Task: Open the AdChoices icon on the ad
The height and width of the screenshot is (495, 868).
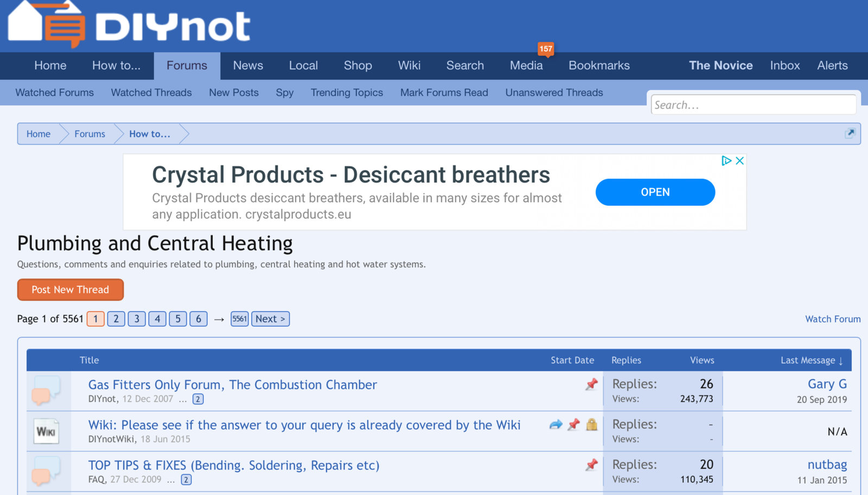Action: pos(726,161)
